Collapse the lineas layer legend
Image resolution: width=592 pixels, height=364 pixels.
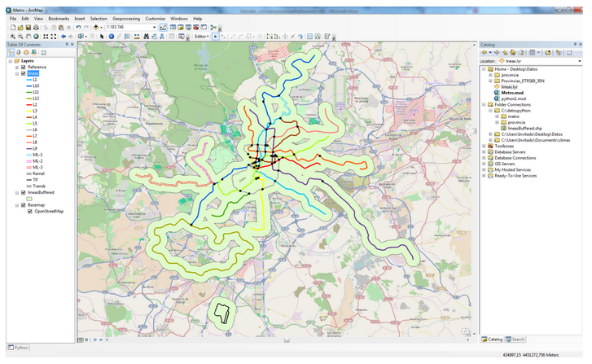17,73
